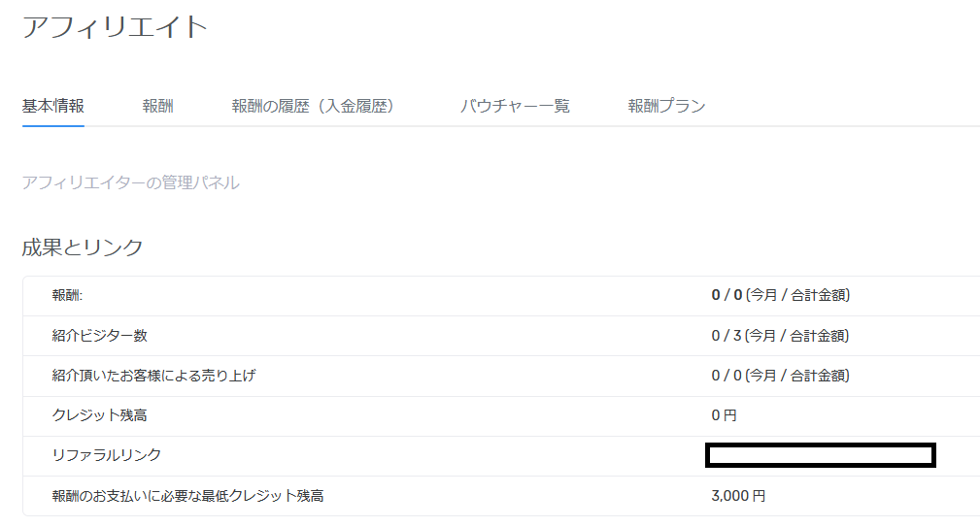Click the リファラルリンク row label
This screenshot has height=527, width=980.
click(107, 455)
